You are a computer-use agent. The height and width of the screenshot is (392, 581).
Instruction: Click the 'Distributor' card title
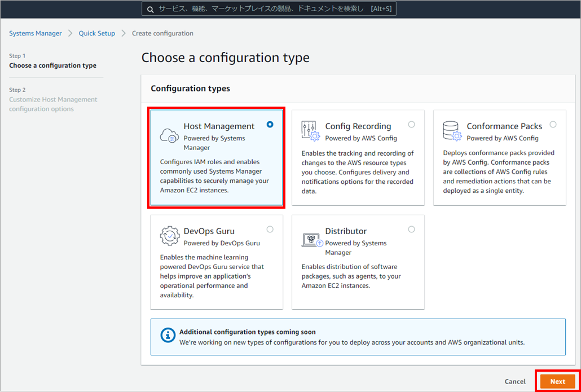pyautogui.click(x=346, y=231)
